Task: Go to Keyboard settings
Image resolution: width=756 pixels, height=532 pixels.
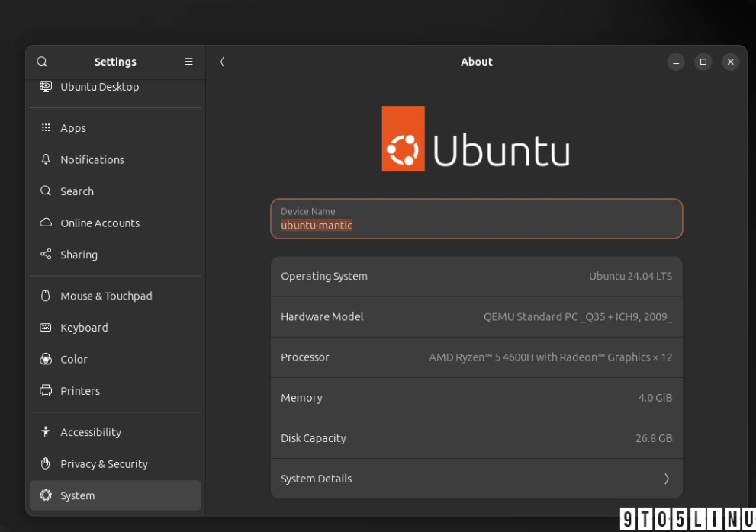Action: click(x=115, y=328)
